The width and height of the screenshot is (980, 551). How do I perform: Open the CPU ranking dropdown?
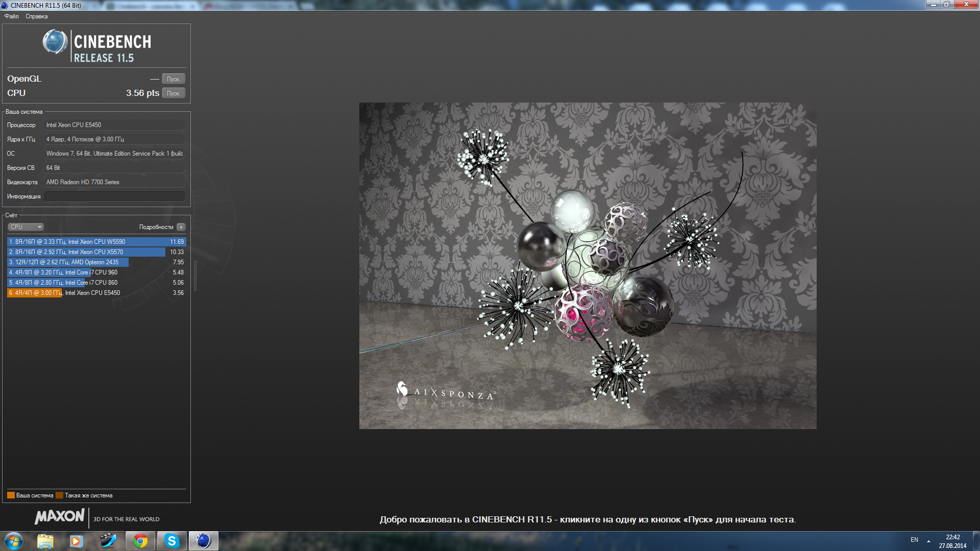click(26, 227)
